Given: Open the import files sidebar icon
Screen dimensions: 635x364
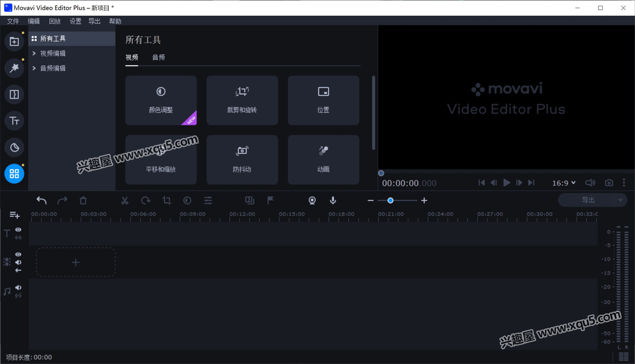Looking at the screenshot, I should [14, 41].
